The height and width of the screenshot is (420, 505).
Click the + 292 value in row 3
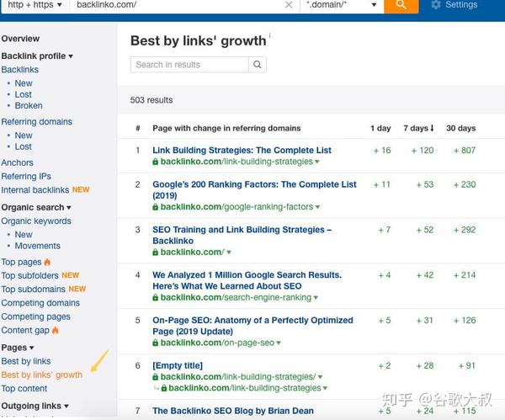click(465, 230)
